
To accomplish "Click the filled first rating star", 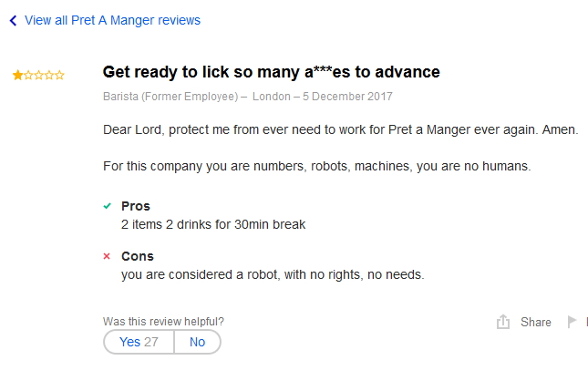I will tap(17, 76).
